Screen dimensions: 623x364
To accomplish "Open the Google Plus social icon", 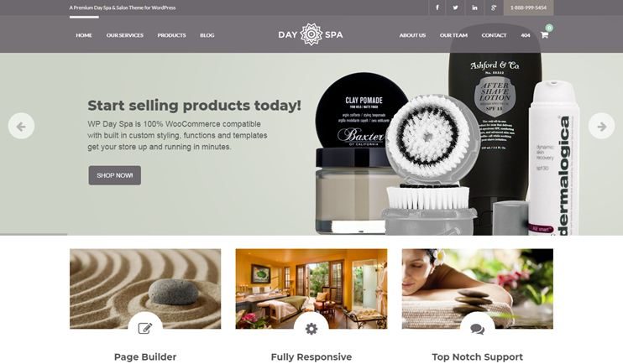I will (x=494, y=8).
